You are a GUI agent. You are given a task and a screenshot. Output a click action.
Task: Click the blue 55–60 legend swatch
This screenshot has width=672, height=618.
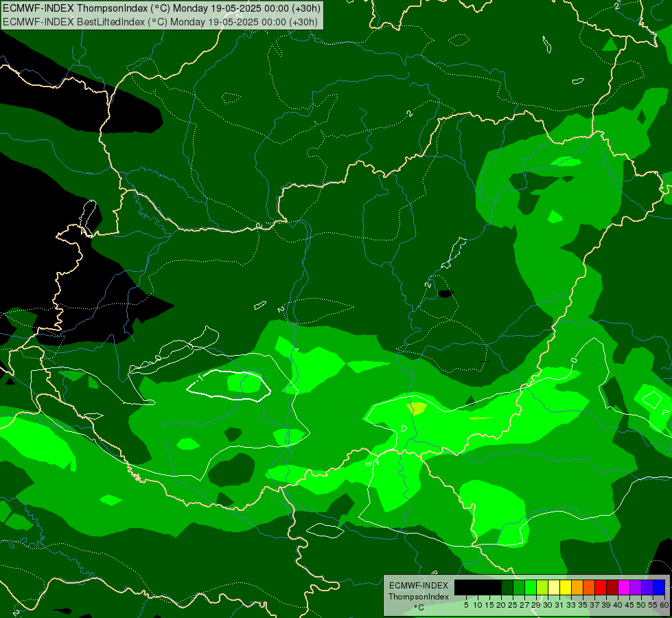click(x=659, y=587)
